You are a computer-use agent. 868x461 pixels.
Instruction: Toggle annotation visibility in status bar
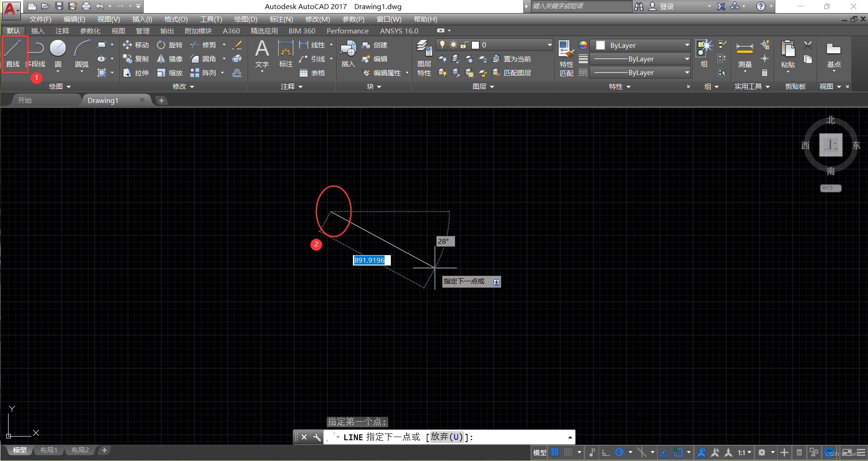click(702, 452)
